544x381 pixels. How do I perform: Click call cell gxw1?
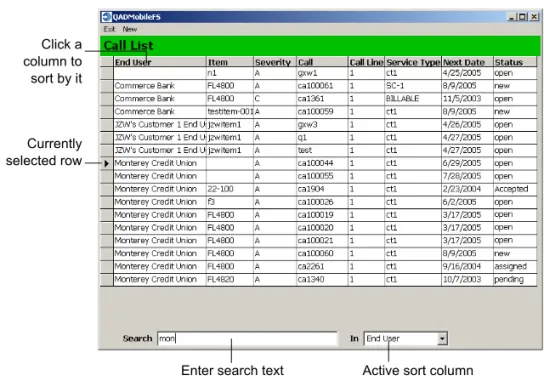tap(322, 73)
